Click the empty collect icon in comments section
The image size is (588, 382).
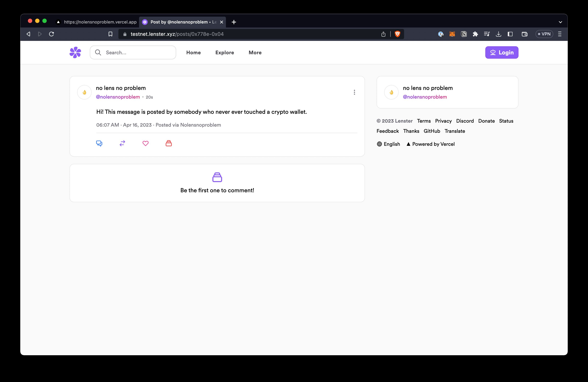[x=217, y=177]
